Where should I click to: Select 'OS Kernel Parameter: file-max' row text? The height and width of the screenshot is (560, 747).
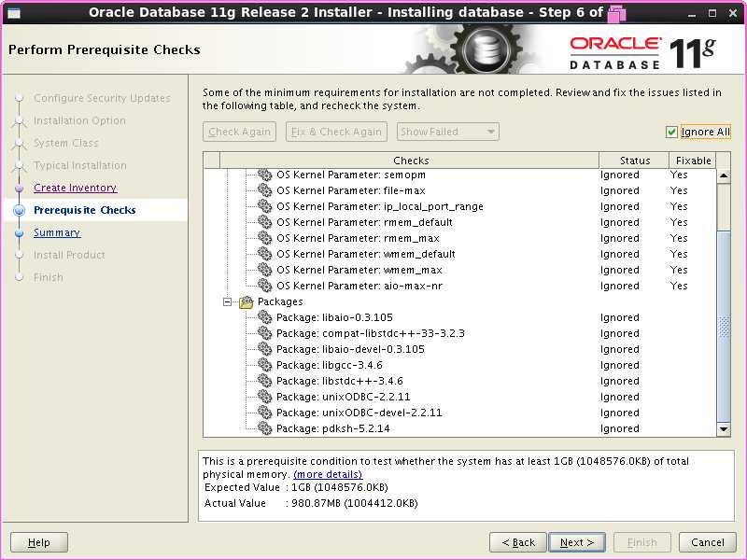pos(351,190)
